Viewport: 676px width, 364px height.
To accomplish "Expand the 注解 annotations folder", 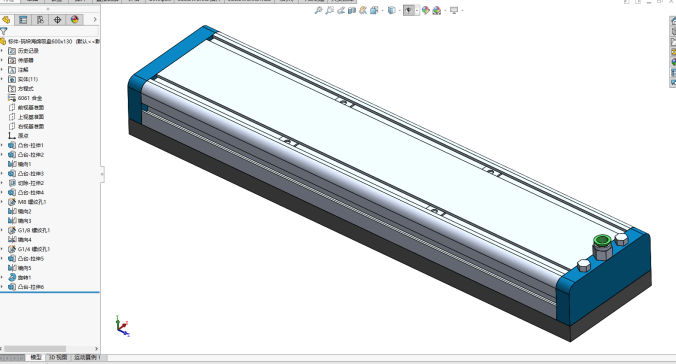I will (2, 70).
